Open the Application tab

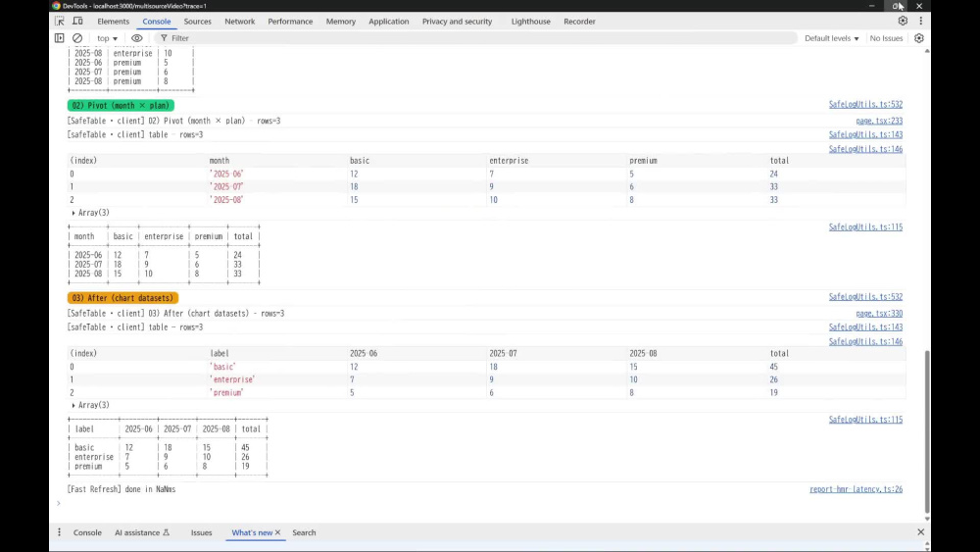tap(389, 22)
